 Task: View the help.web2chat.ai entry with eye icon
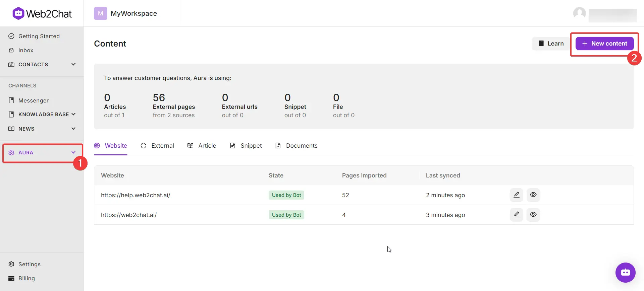(x=533, y=195)
